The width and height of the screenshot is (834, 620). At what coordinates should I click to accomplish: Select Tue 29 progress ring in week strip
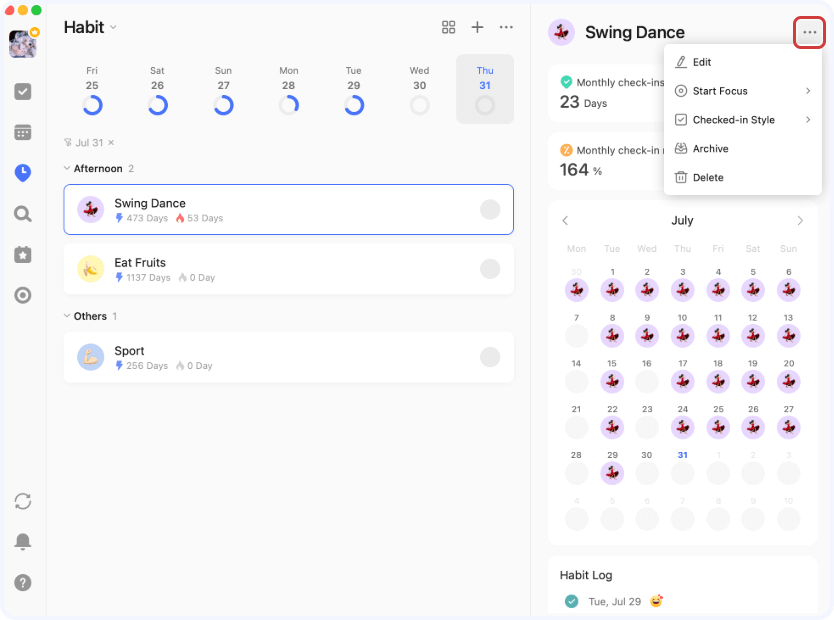coord(354,105)
